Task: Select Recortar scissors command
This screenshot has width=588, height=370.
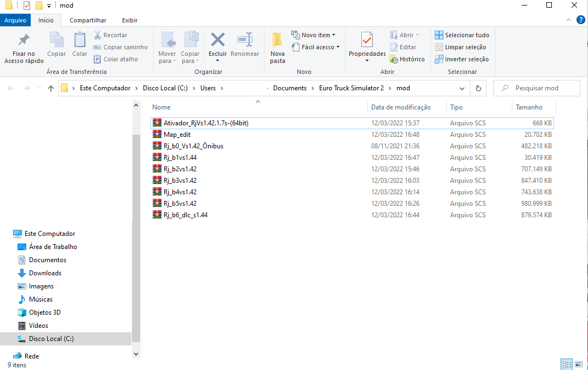Action: pos(110,35)
